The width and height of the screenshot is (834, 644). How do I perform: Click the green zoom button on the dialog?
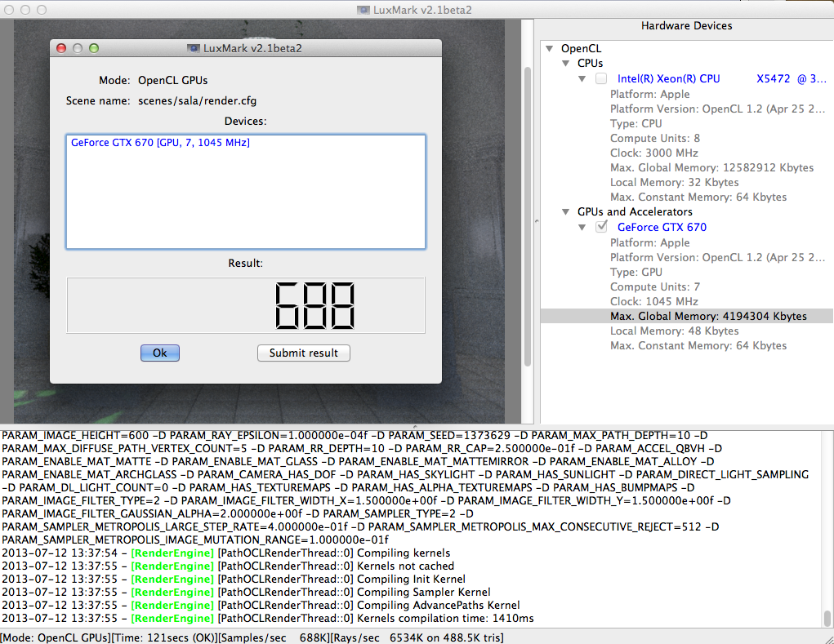pyautogui.click(x=94, y=48)
